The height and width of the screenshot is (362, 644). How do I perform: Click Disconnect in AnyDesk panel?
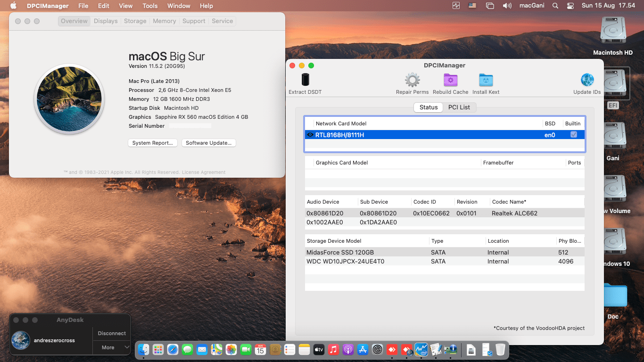pyautogui.click(x=112, y=333)
